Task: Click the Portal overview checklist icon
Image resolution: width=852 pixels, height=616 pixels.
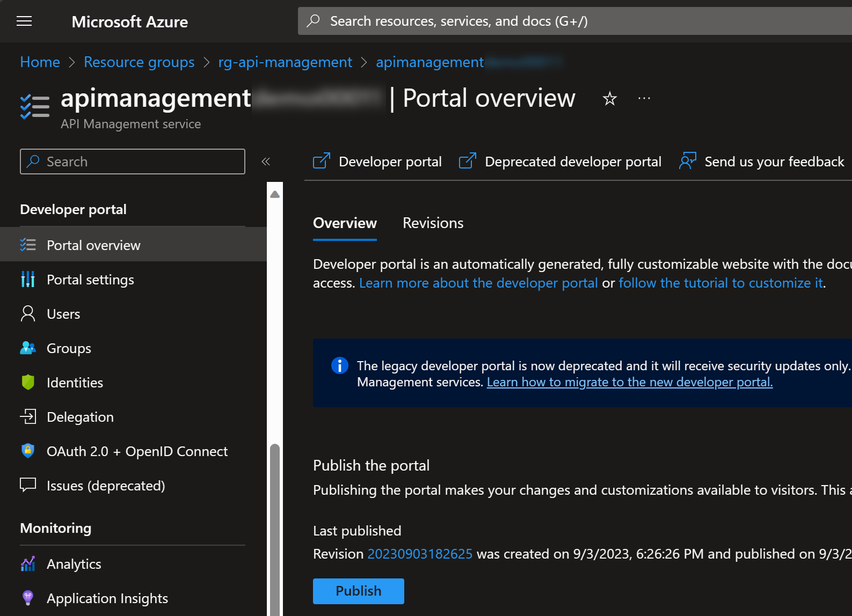Action: (x=28, y=245)
